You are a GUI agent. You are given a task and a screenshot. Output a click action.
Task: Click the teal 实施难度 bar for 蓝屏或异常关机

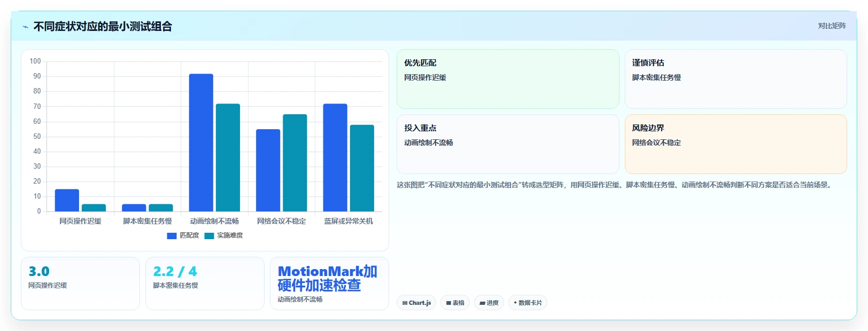(x=362, y=168)
